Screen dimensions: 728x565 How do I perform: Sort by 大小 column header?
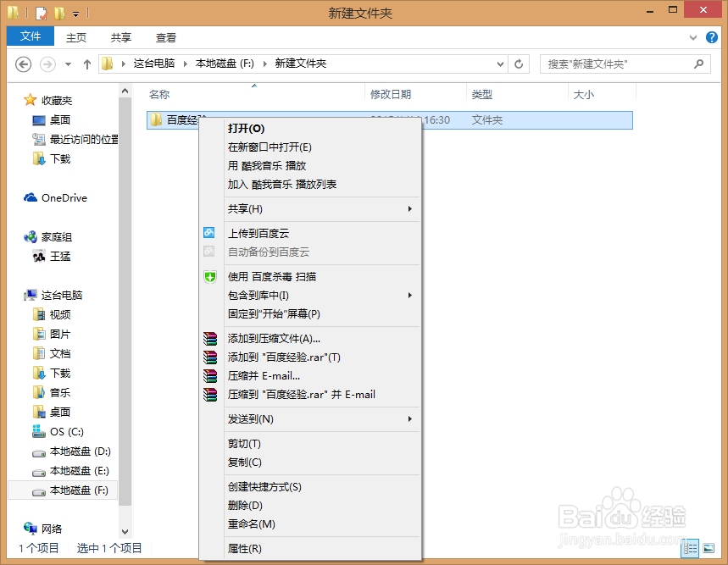click(602, 95)
